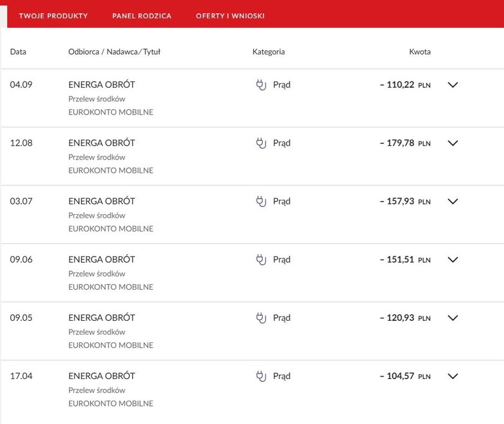Click the Prąd plug icon for 17.04 transaction
Viewport: 504px width, 424px height.
tap(261, 376)
